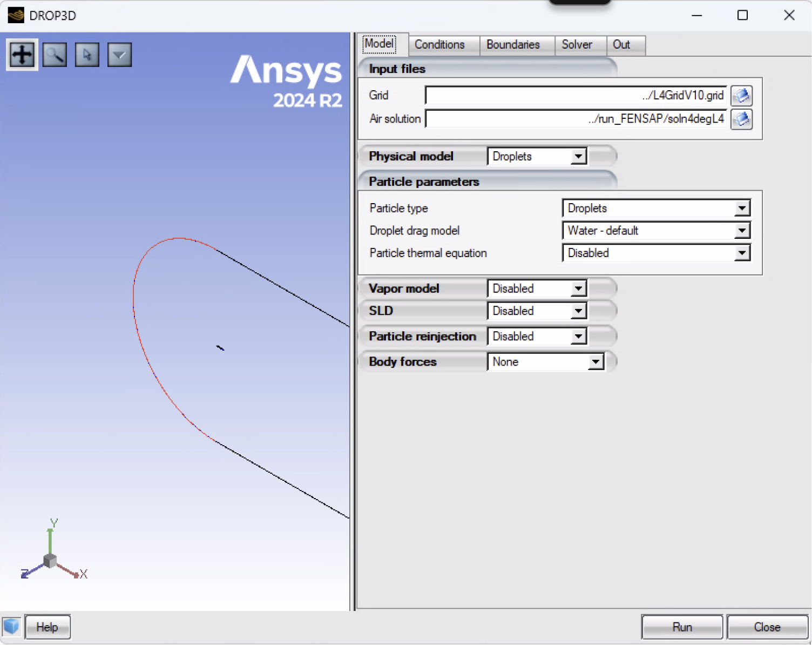Image resolution: width=812 pixels, height=645 pixels.
Task: Choose the pointer selection tool
Action: 86,54
